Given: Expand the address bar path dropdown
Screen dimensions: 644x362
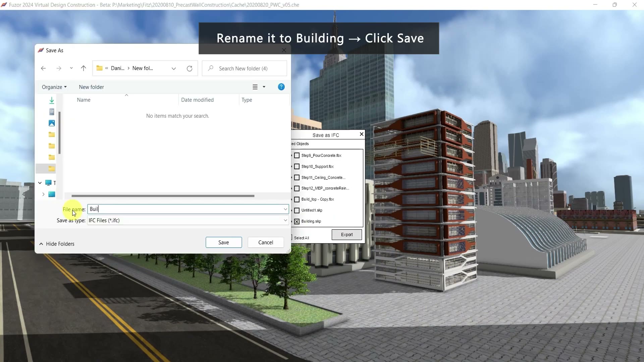Looking at the screenshot, I should pos(174,68).
